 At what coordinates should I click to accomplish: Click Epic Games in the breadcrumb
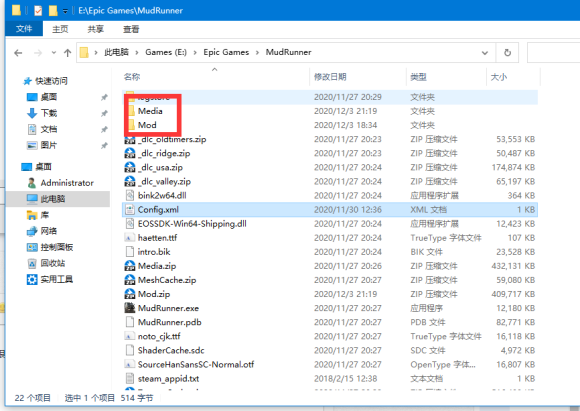[x=226, y=52]
